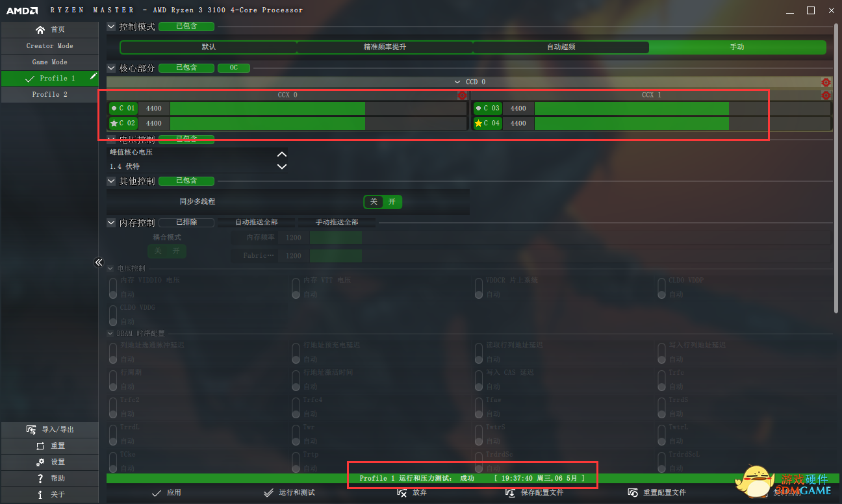Select the 手动 control mode tab
The width and height of the screenshot is (842, 504).
pos(737,47)
